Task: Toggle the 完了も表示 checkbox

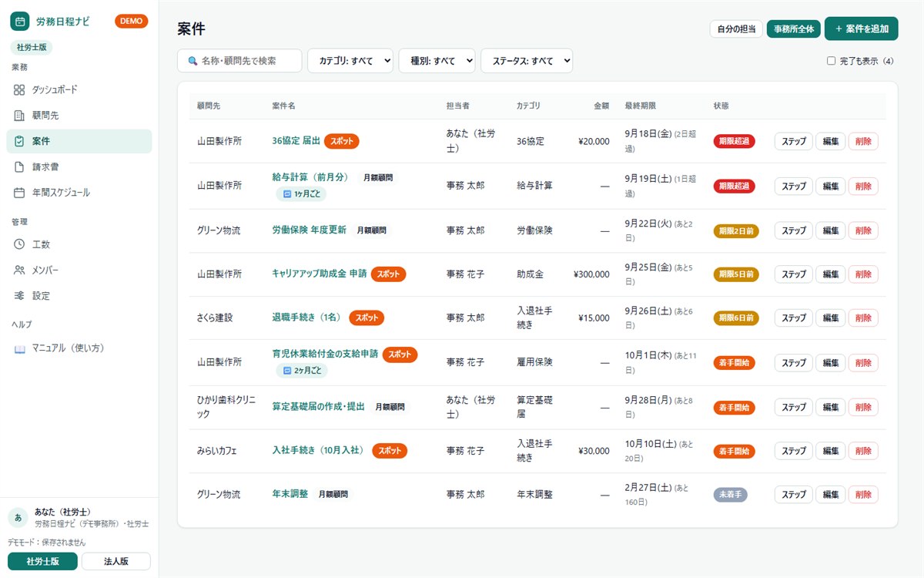Action: point(831,61)
